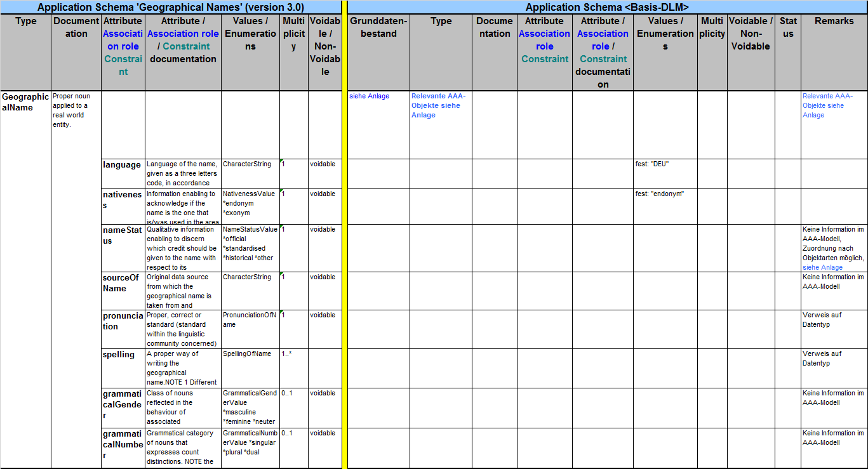This screenshot has height=469, width=868.
Task: Click the 'Language of the name' documentation cell
Action: pos(183,173)
